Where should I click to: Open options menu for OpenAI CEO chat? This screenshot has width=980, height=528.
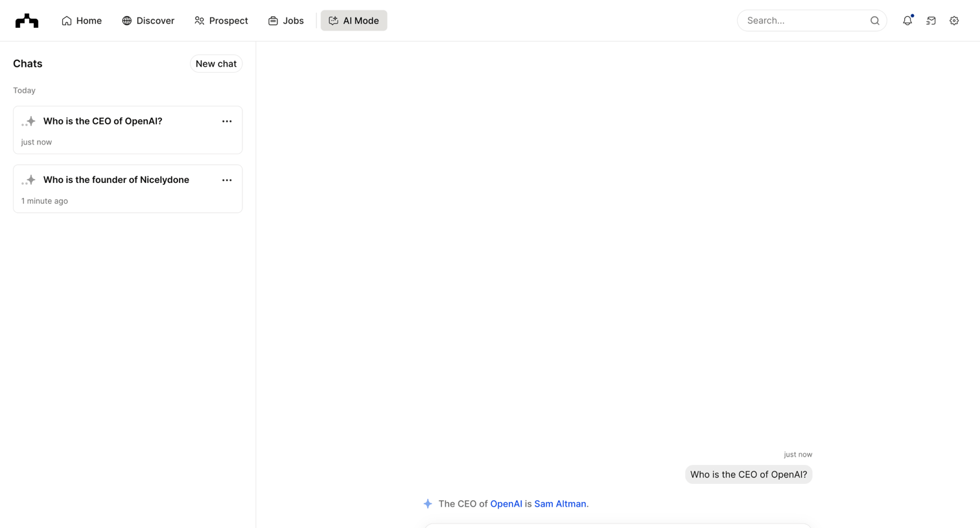pyautogui.click(x=227, y=121)
